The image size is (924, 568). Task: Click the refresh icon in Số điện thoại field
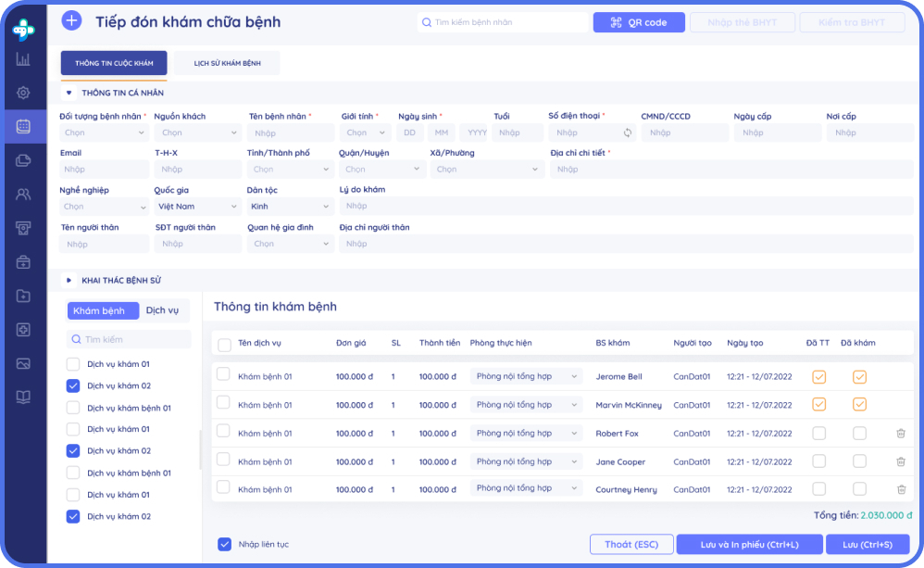coord(628,133)
